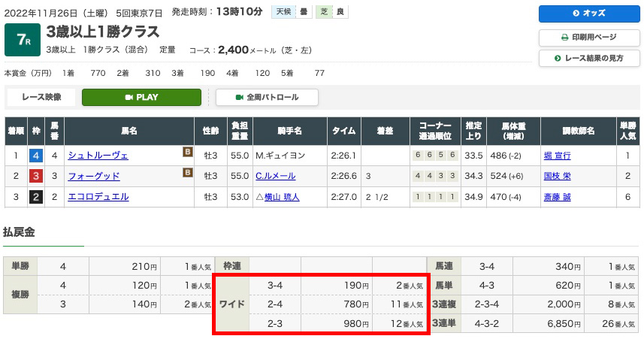Click the red frame number 3 badge
The width and height of the screenshot is (644, 342).
tap(35, 177)
